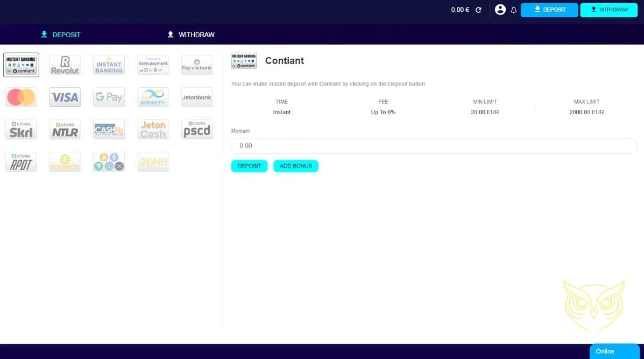
Task: Pick the CASHlib payment tile
Action: pos(109,130)
